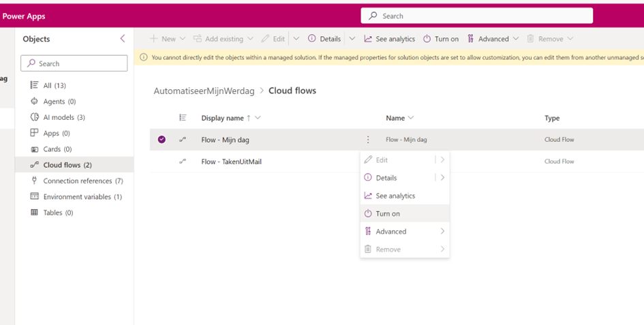Click the Details info icon in the context menu
Image resolution: width=644 pixels, height=325 pixels.
pyautogui.click(x=368, y=178)
